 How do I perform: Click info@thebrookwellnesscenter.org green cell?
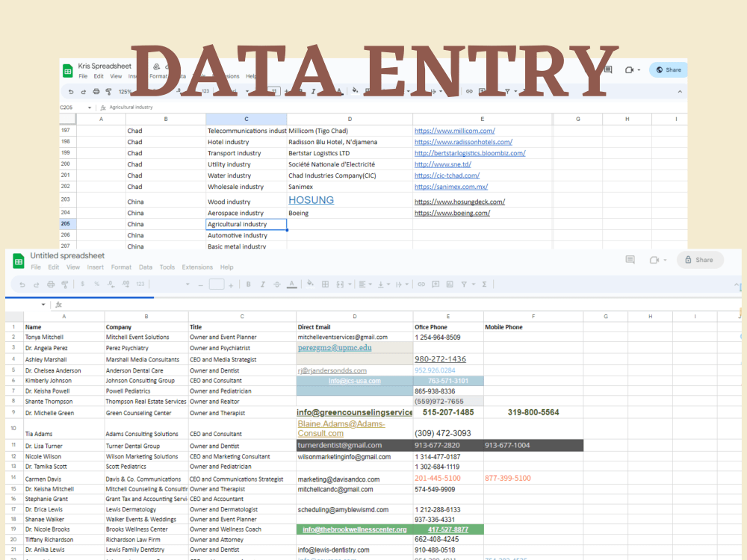[x=354, y=529]
